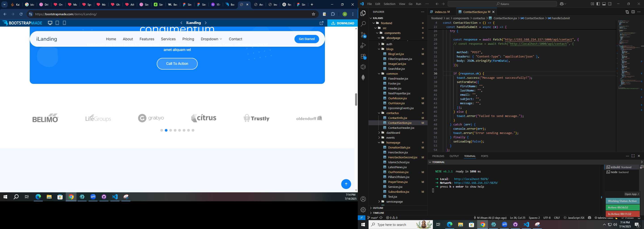Click the Get Started button

click(x=307, y=39)
